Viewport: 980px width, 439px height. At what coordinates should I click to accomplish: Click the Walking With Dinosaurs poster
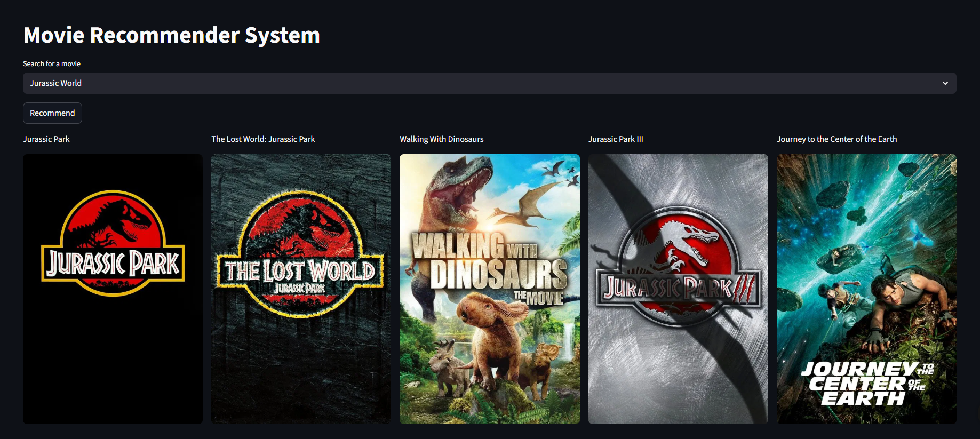[x=490, y=289]
